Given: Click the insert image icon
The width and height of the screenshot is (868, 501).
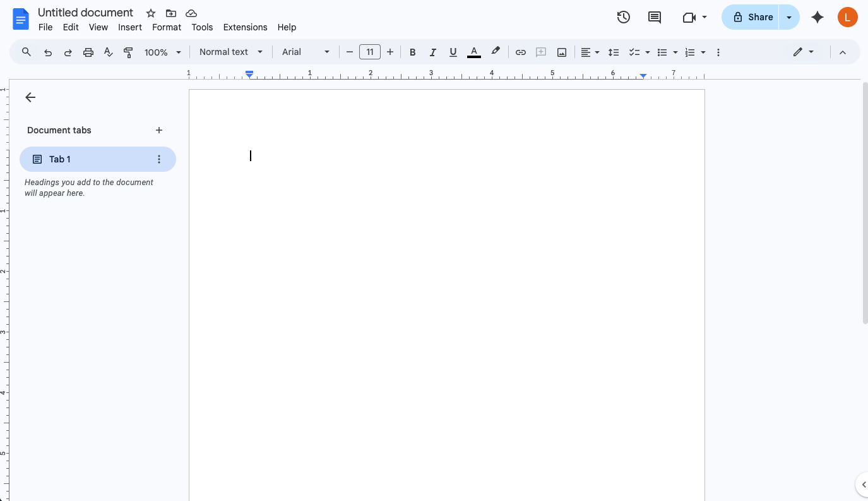Looking at the screenshot, I should pos(562,52).
